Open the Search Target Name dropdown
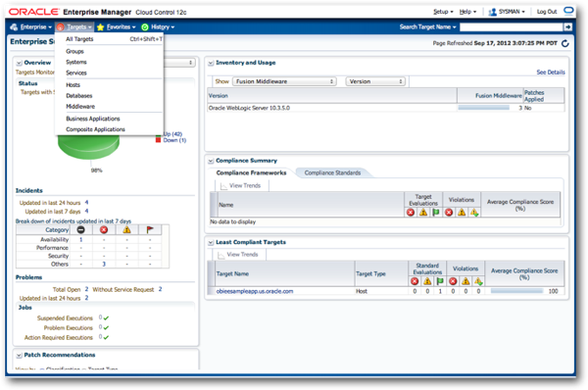This screenshot has width=588, height=390. click(427, 27)
